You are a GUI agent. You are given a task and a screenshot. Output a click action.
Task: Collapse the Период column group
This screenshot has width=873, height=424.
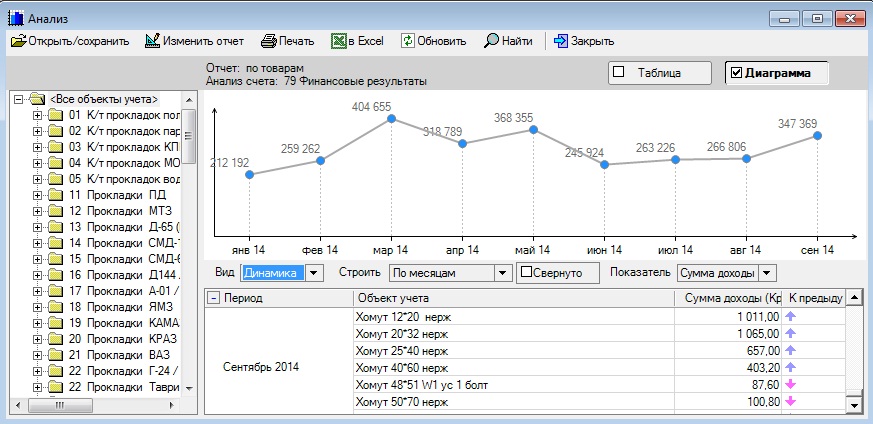[213, 298]
